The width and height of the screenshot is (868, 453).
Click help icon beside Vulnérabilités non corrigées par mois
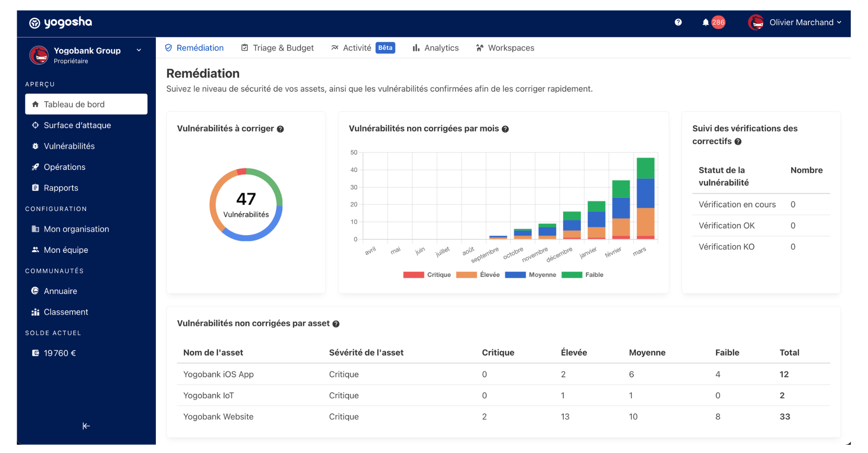tap(505, 129)
